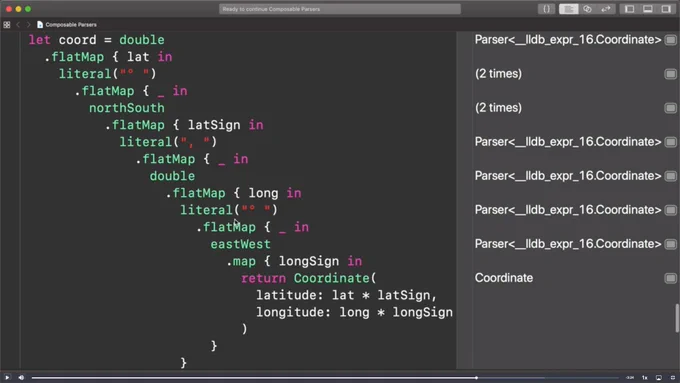Switch to the Assistant editor (overlapping circles)
Screen dimensions: 680x383
(587, 9)
